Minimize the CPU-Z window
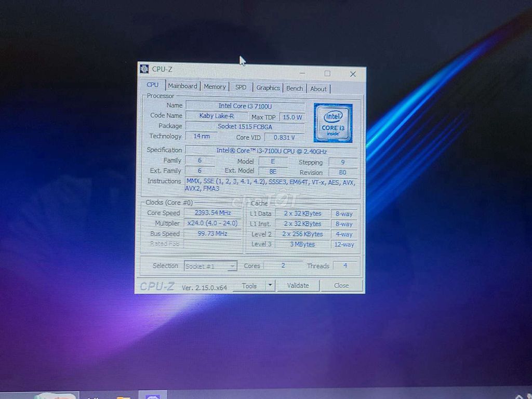This screenshot has height=399, width=532. point(302,73)
